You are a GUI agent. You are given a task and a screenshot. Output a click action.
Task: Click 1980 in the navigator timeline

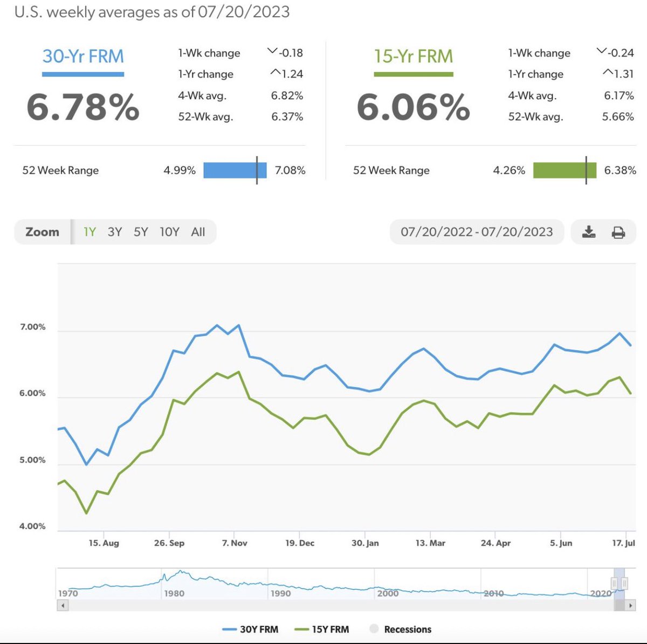pos(174,593)
